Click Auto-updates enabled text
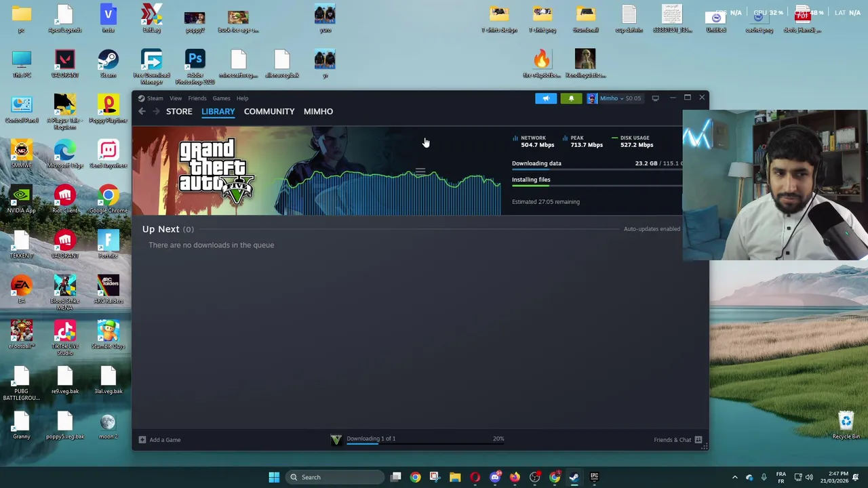Image resolution: width=868 pixels, height=488 pixels. (652, 229)
